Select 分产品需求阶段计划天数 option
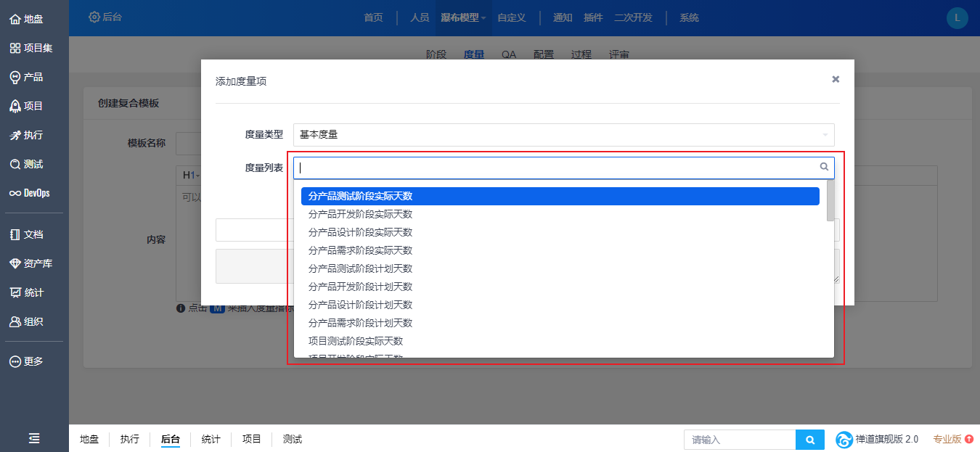980x452 pixels. (560, 323)
